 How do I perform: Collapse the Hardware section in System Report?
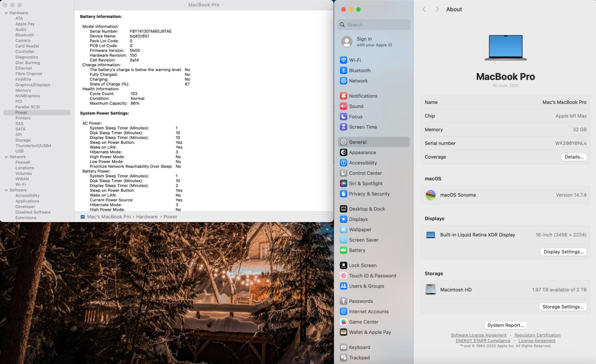[6, 13]
